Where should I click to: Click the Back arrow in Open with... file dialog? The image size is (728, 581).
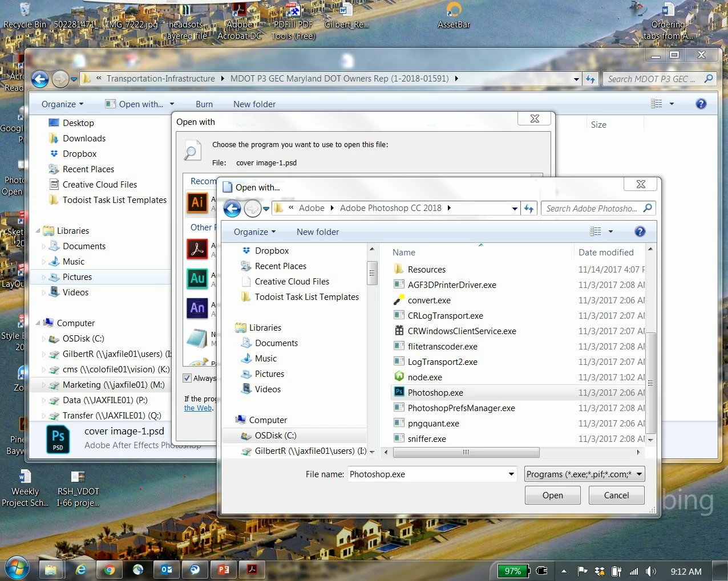[x=232, y=209]
